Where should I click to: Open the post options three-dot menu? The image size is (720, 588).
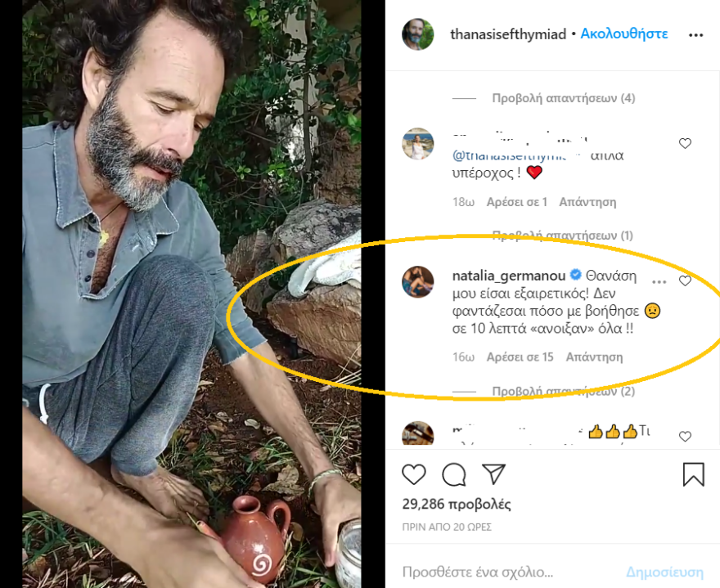pyautogui.click(x=697, y=34)
